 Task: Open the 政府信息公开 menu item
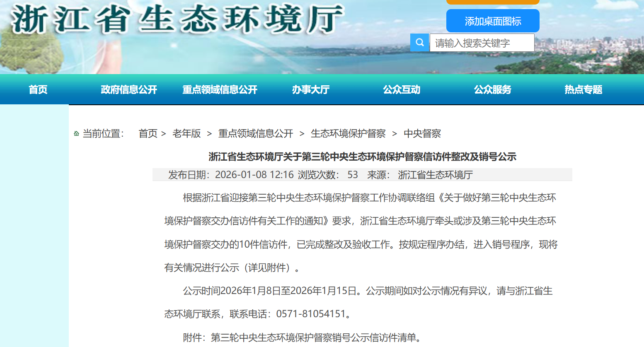129,89
